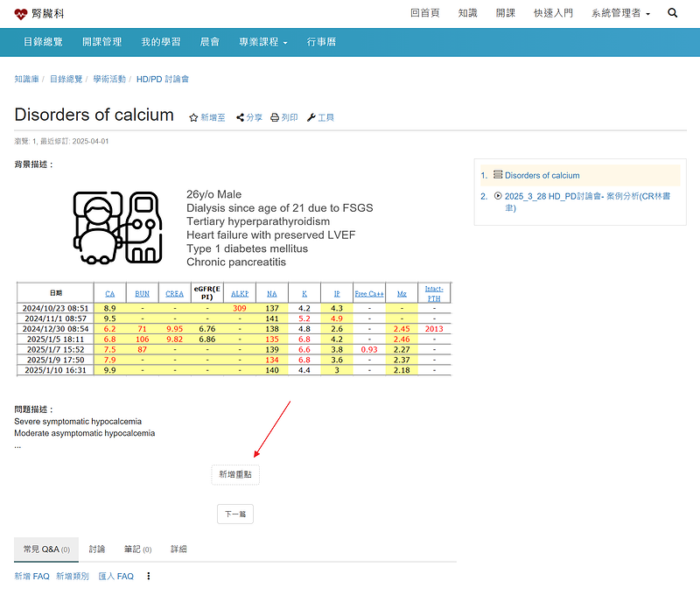Switch to the 筆記 tab

137,549
